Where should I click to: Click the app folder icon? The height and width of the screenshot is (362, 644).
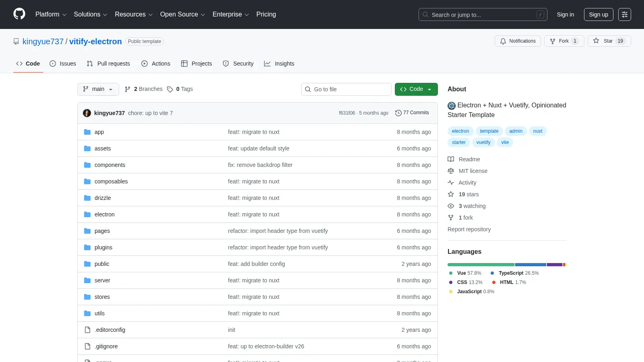coord(87,132)
